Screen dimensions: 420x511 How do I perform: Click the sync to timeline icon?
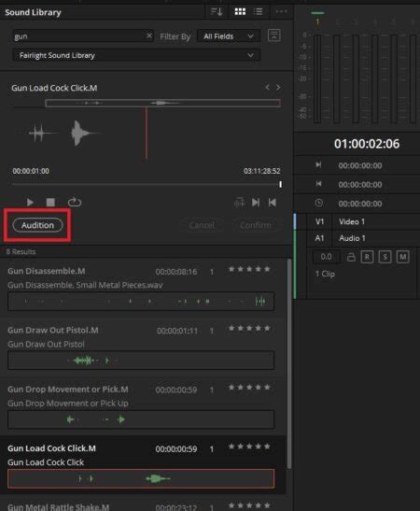pyautogui.click(x=239, y=203)
